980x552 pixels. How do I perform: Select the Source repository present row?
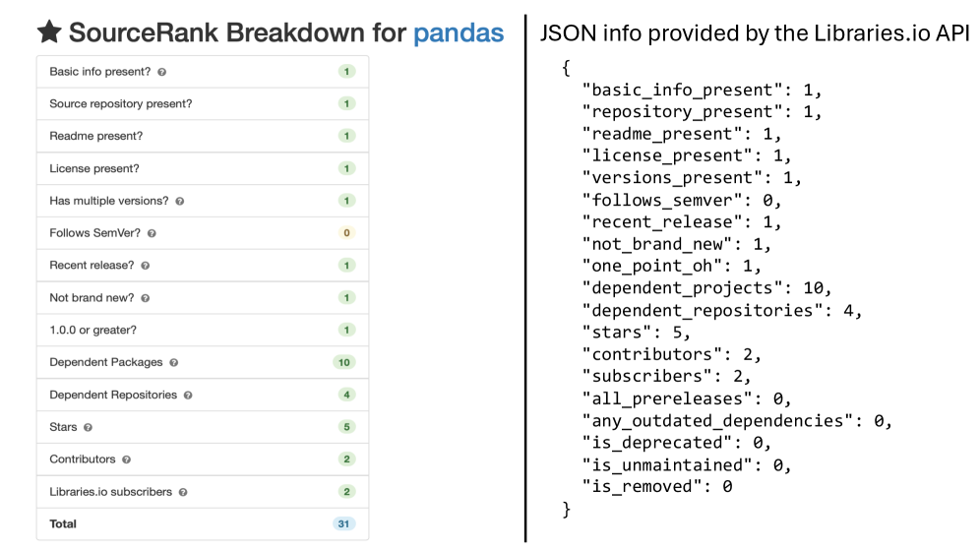point(203,103)
